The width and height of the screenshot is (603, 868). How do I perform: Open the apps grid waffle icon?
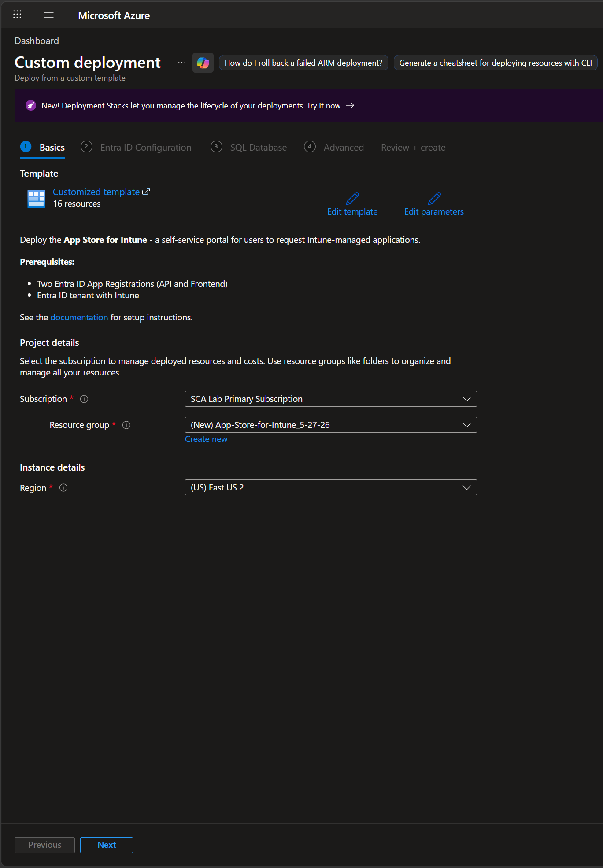pos(17,15)
